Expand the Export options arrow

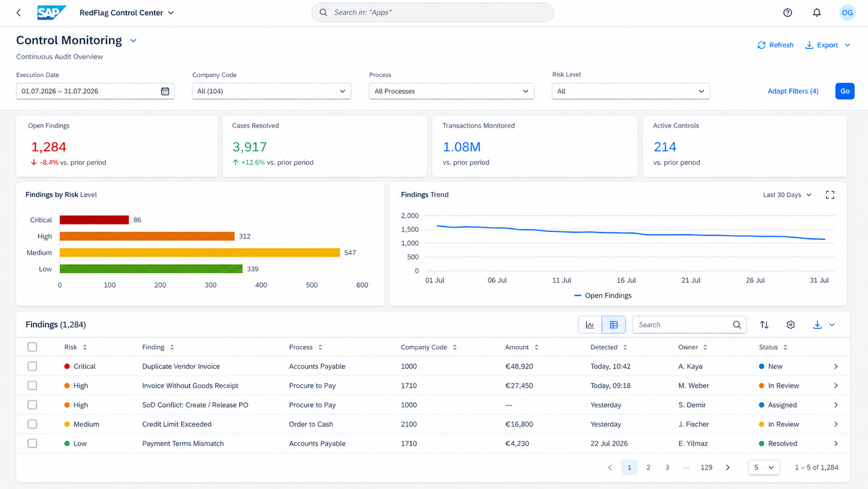coord(847,45)
